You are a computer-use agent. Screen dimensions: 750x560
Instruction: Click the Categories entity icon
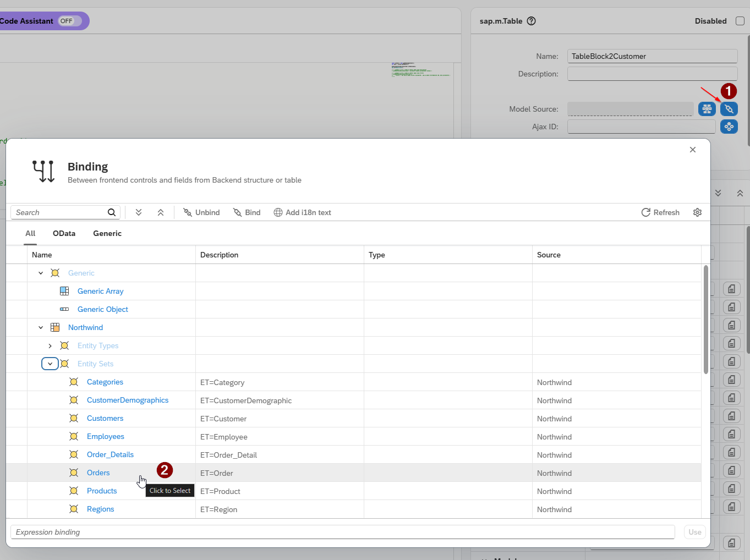pyautogui.click(x=74, y=382)
